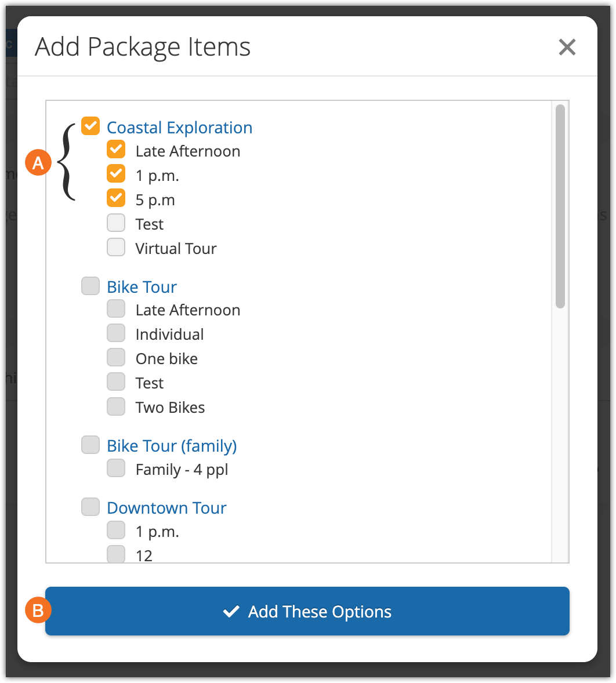Viewport: 616px width, 683px height.
Task: Tick the Downtown Tour checkbox
Action: (x=90, y=507)
